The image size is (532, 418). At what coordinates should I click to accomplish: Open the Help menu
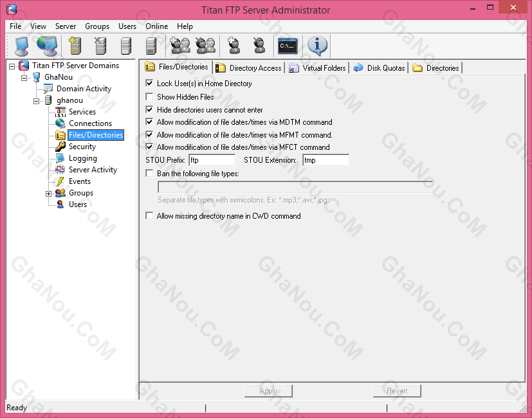(185, 26)
